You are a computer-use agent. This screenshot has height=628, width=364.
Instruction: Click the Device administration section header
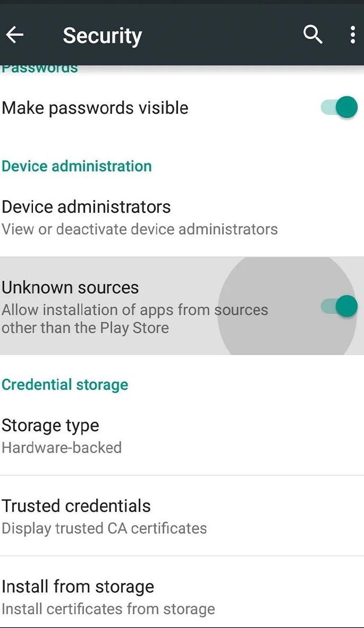click(x=77, y=166)
